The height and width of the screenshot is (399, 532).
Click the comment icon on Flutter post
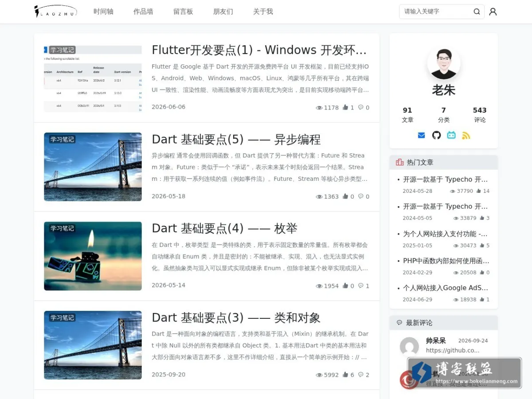361,107
